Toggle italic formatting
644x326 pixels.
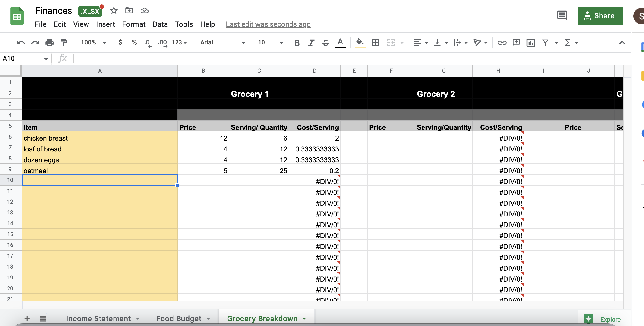point(311,42)
